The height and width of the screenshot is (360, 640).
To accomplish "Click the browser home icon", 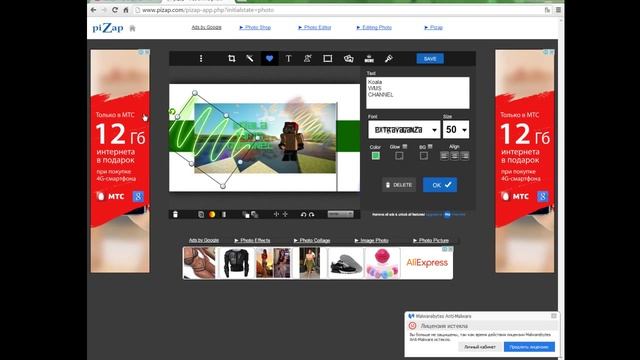I will point(126,10).
